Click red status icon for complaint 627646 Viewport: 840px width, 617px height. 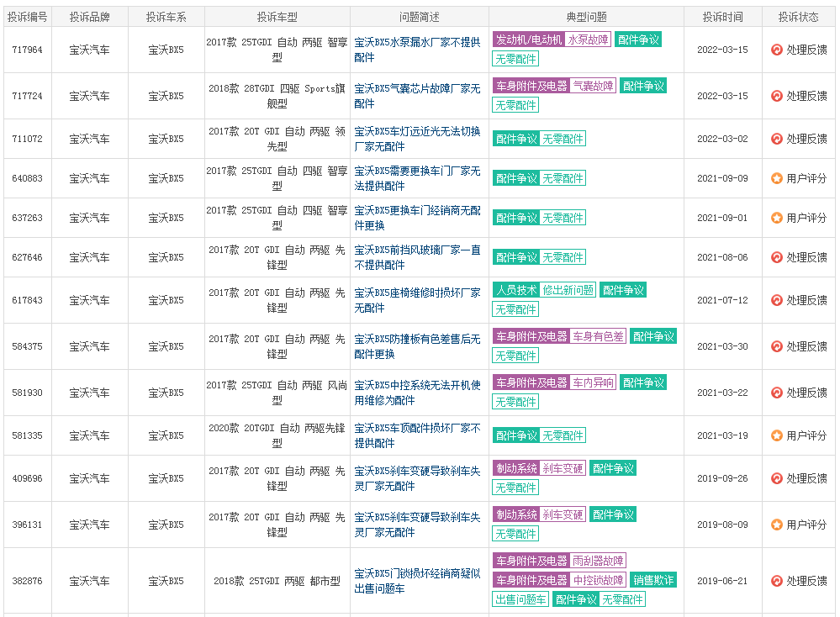[777, 257]
